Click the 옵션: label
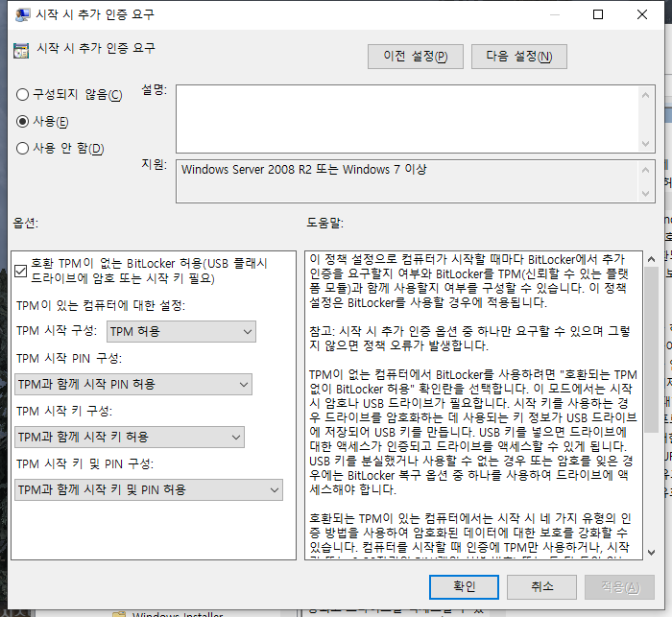Image resolution: width=672 pixels, height=617 pixels. 26,223
